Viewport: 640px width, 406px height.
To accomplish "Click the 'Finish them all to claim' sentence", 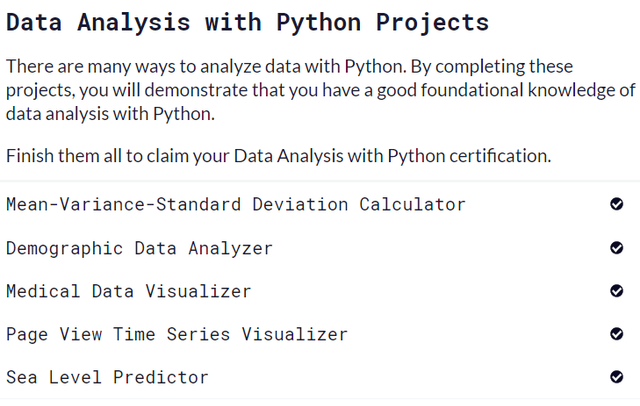I will (278, 156).
